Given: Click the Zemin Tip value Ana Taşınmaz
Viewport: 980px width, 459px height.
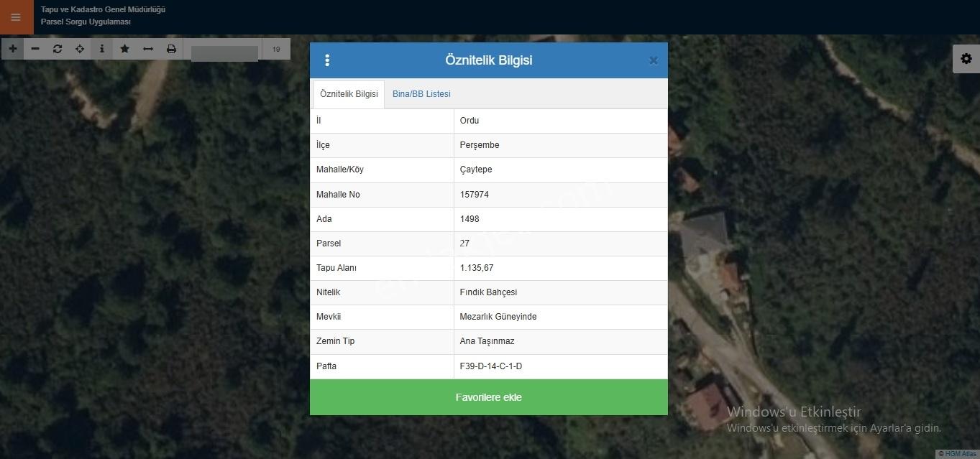Looking at the screenshot, I should [x=487, y=341].
